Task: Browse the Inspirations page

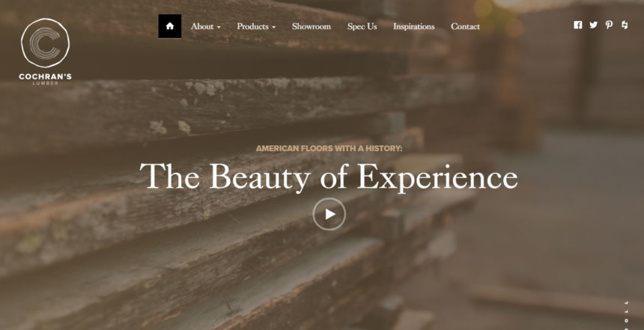Action: click(414, 26)
